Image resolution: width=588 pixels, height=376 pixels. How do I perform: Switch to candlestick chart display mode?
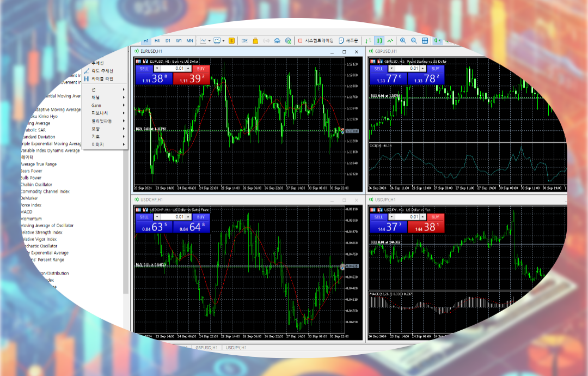point(379,40)
